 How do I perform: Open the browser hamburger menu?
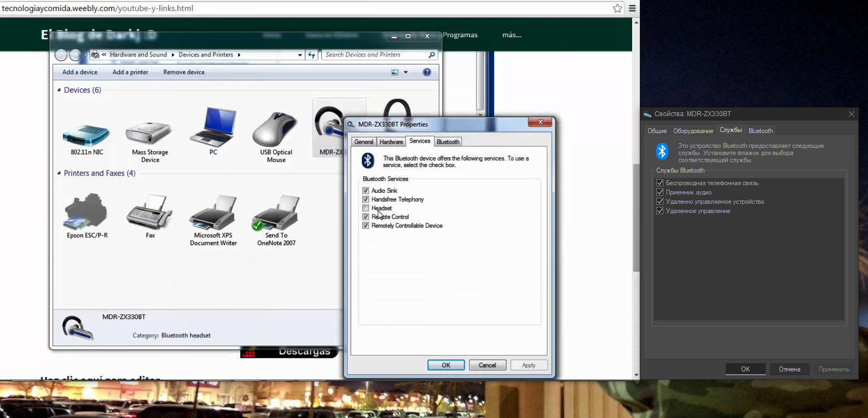pyautogui.click(x=632, y=8)
